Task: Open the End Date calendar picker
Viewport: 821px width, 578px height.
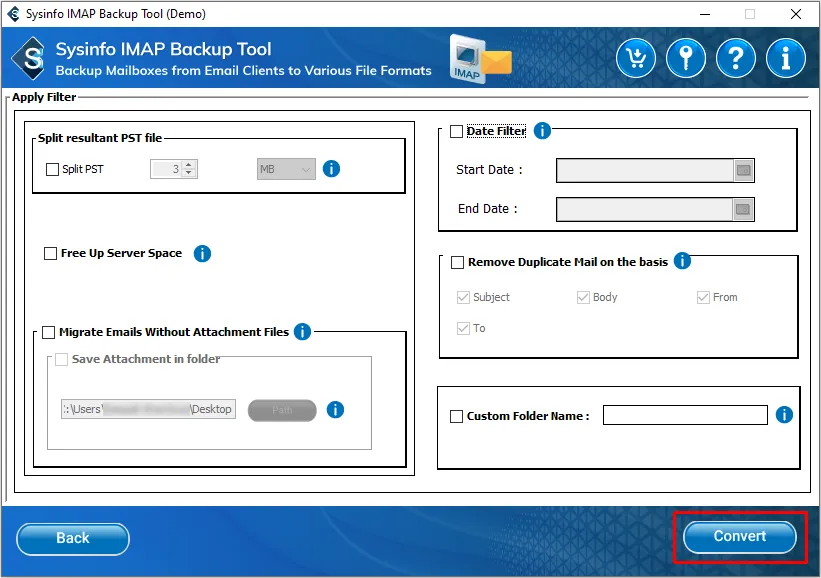Action: [743, 210]
